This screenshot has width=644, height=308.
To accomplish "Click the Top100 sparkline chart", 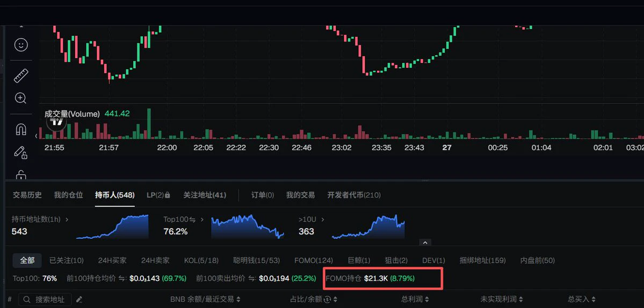I will point(247,226).
